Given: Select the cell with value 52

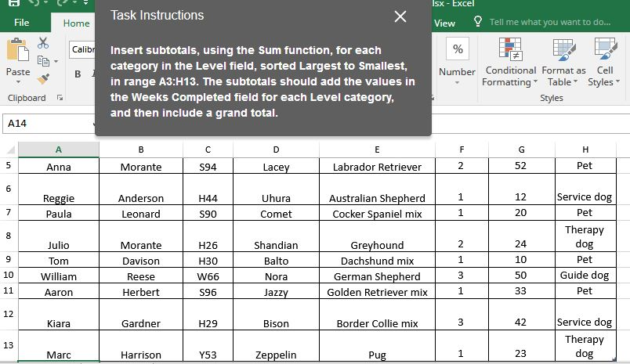Looking at the screenshot, I should coord(522,166).
